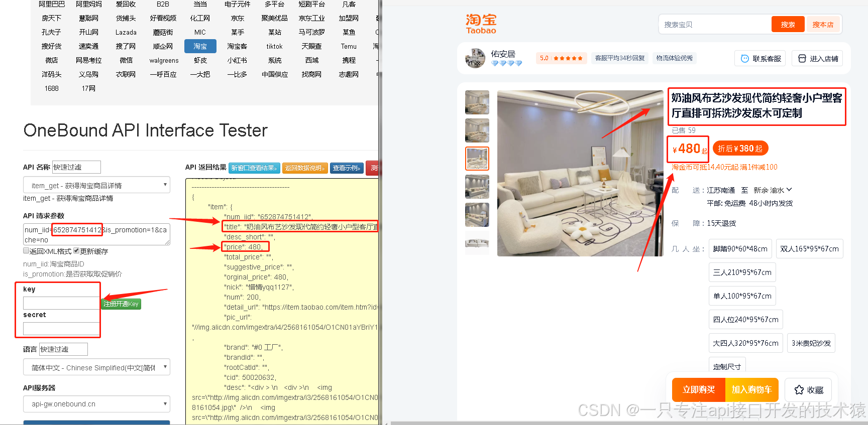Click the orange 搜索 button
This screenshot has height=425, width=868.
[x=788, y=24]
